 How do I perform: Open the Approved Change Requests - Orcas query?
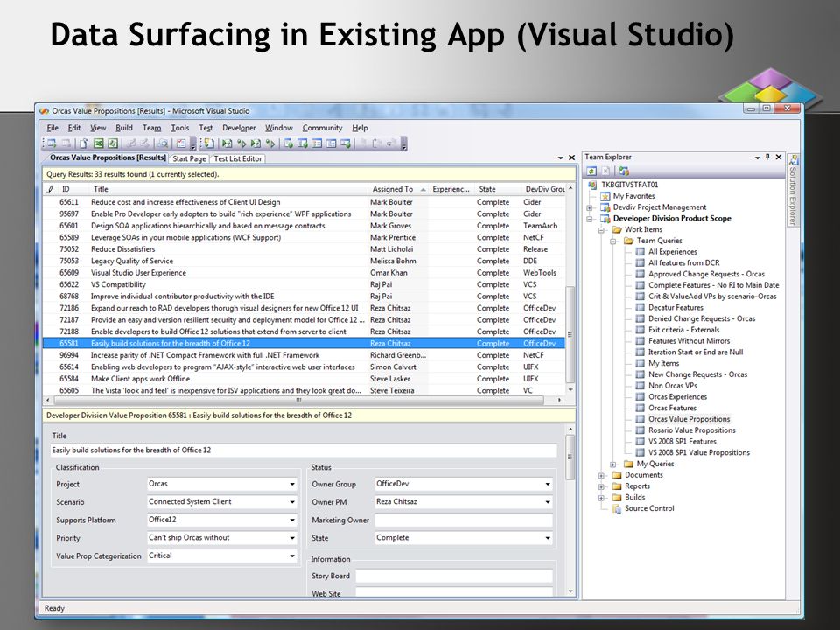tap(706, 274)
